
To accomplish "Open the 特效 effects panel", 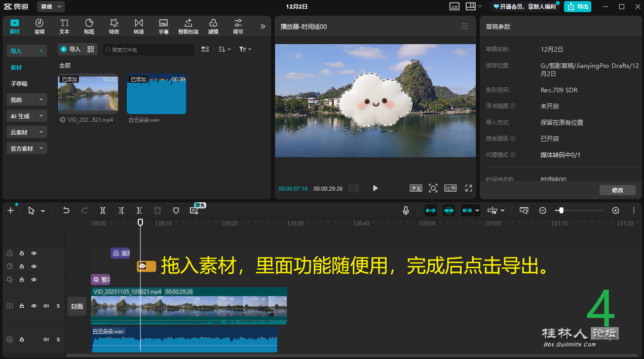I will tap(114, 26).
